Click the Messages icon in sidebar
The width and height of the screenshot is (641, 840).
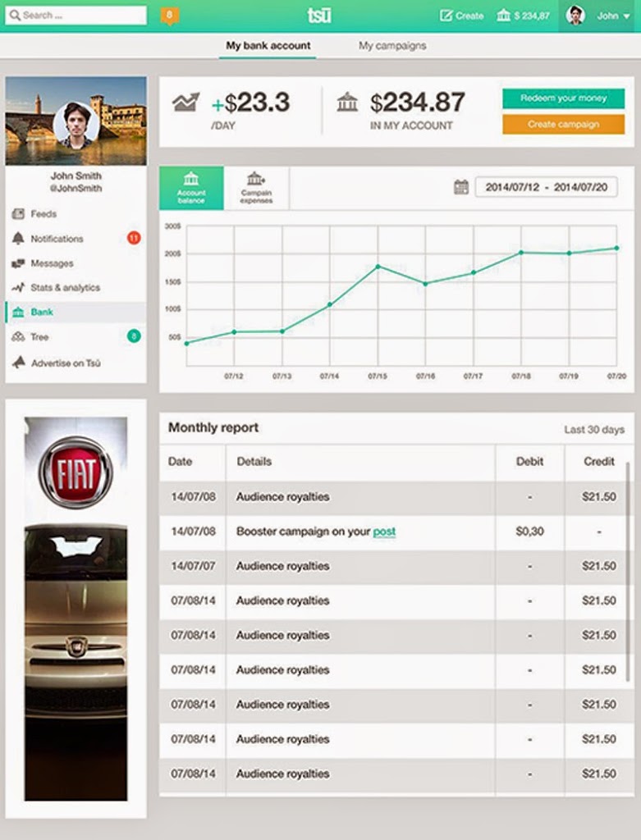click(x=18, y=263)
